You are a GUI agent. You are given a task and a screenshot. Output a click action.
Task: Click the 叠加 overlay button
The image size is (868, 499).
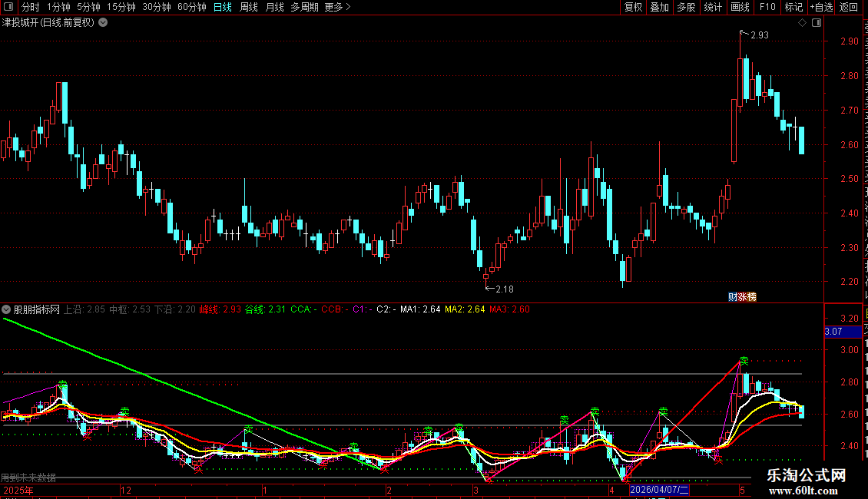[659, 7]
